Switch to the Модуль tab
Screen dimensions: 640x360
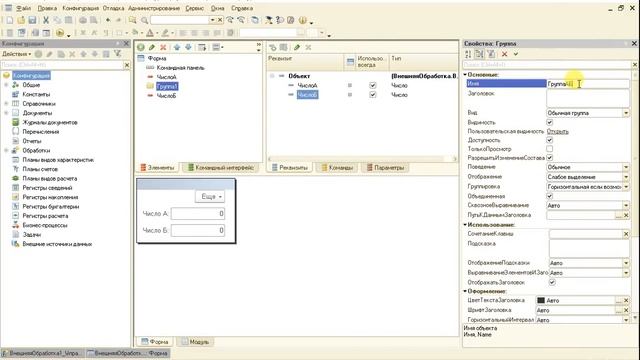point(195,342)
